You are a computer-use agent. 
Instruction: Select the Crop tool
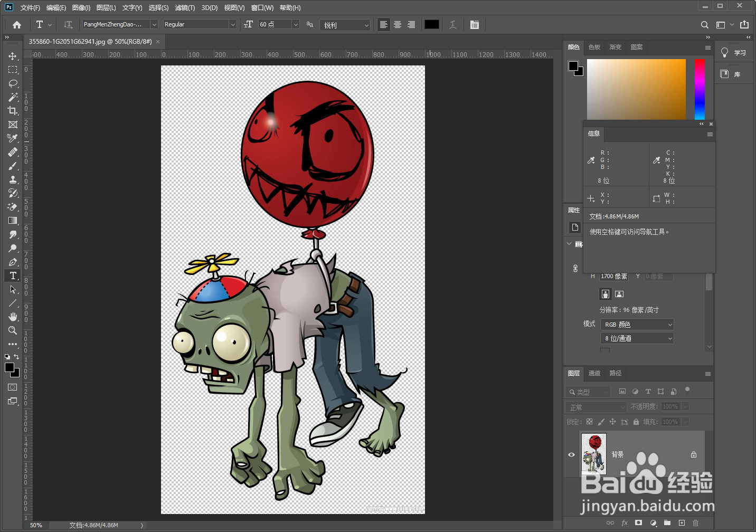pyautogui.click(x=13, y=111)
